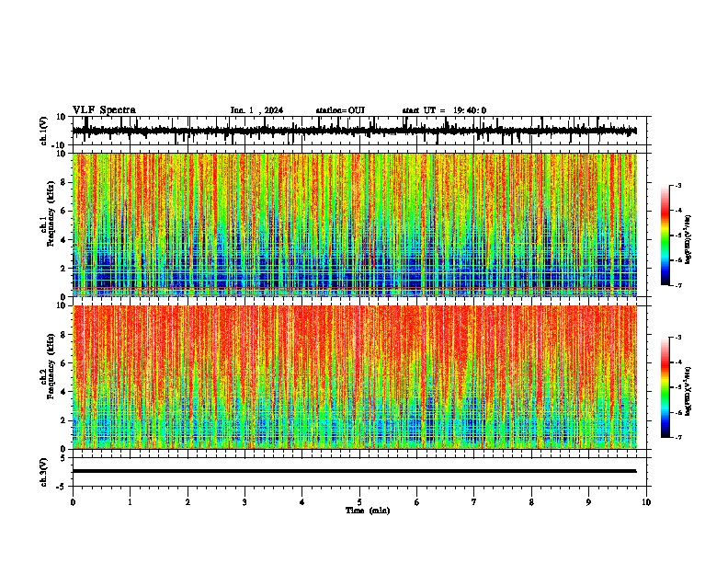Click the "-3" label on ch.1 color bar
The width and height of the screenshot is (728, 563).
(x=677, y=185)
